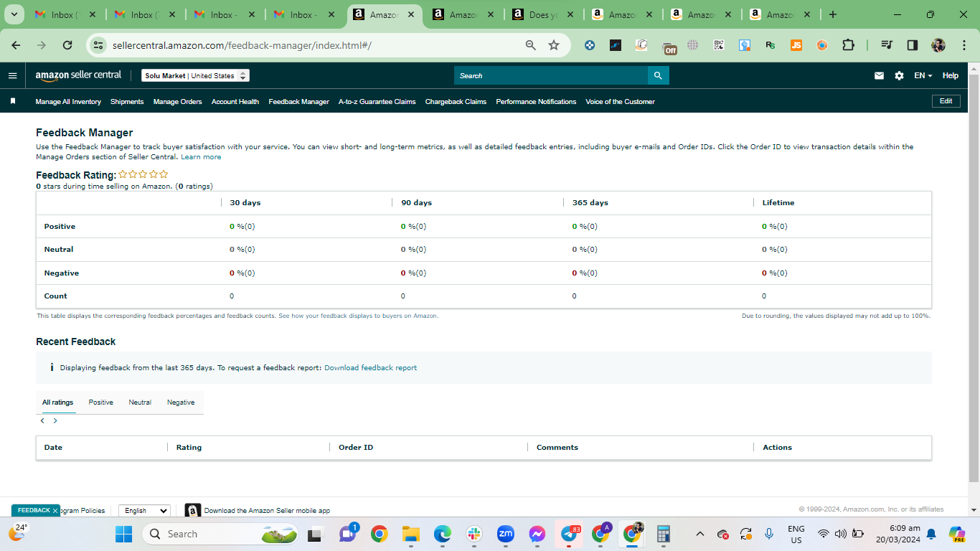Open a new browser tab
980x551 pixels.
[x=832, y=14]
